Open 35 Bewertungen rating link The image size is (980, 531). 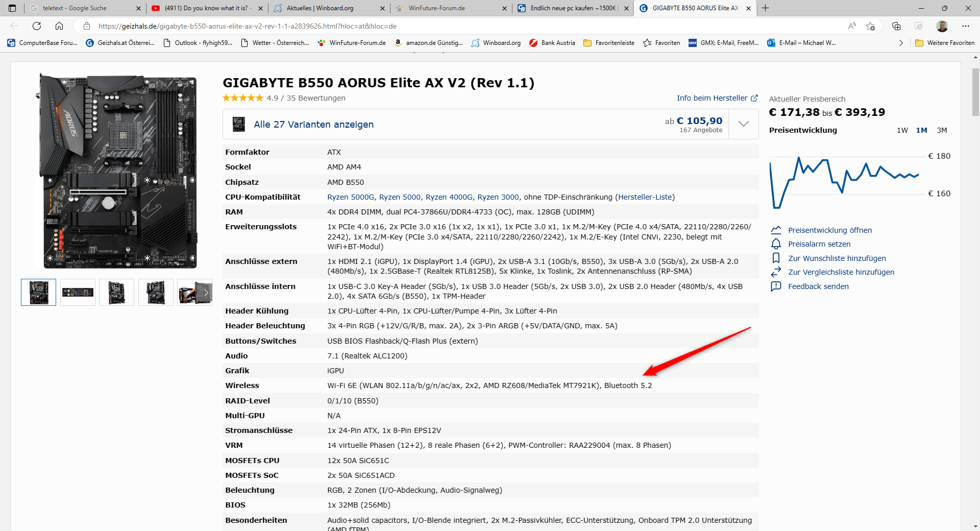[316, 98]
